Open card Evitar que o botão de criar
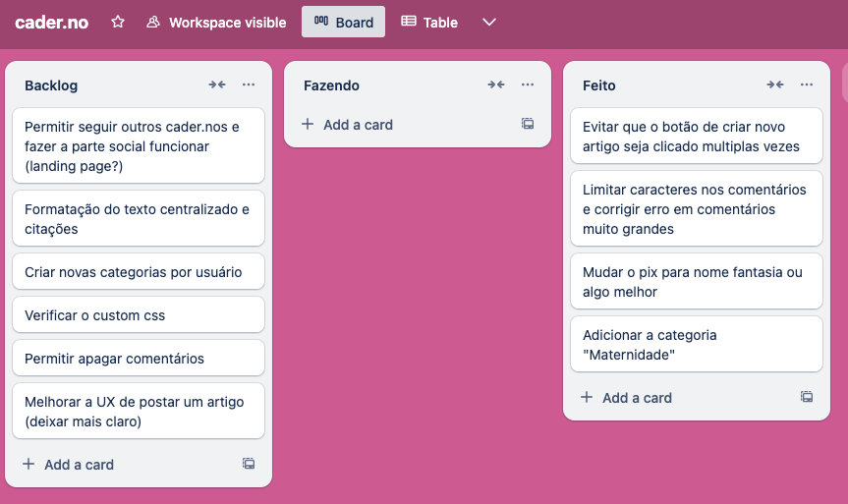 (x=697, y=136)
